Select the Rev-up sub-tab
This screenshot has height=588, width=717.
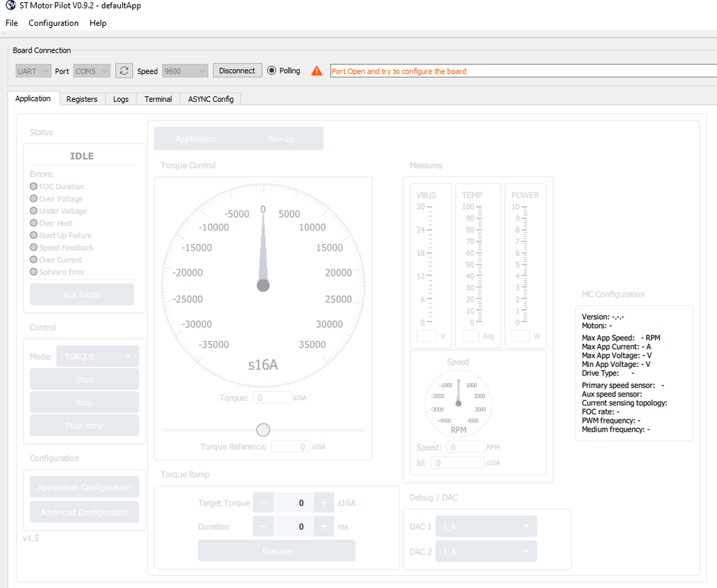point(281,139)
